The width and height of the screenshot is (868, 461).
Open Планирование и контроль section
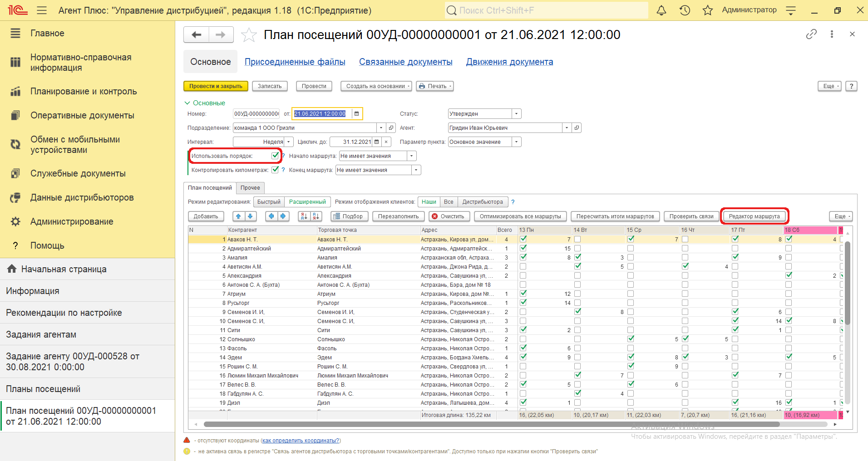coord(84,91)
